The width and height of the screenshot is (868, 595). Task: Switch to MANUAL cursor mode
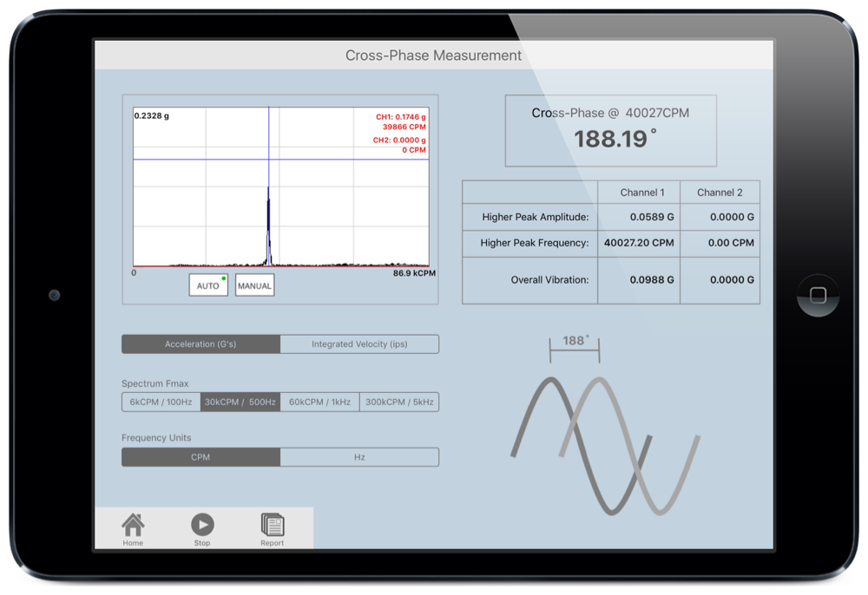coord(254,285)
